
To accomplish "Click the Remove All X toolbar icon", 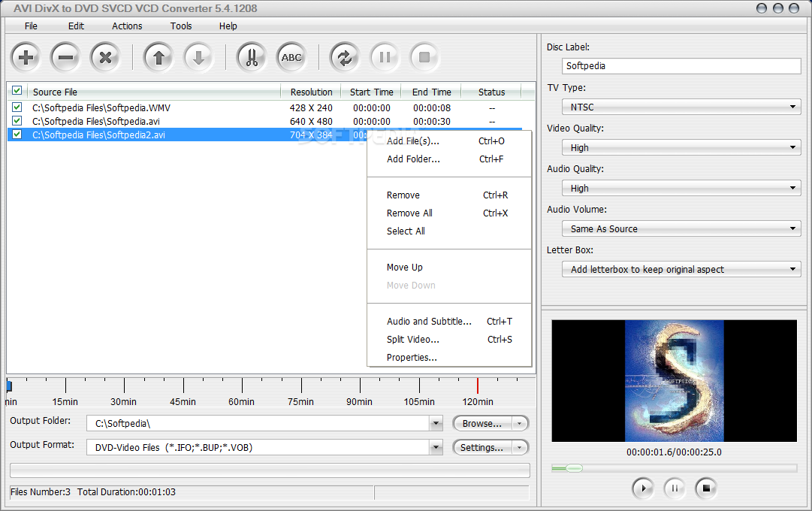I will (106, 57).
